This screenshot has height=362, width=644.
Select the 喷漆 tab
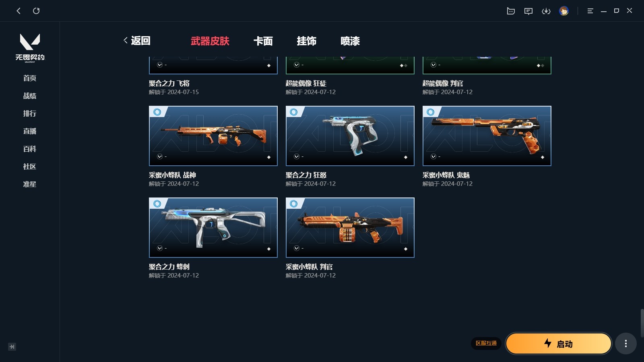(350, 41)
